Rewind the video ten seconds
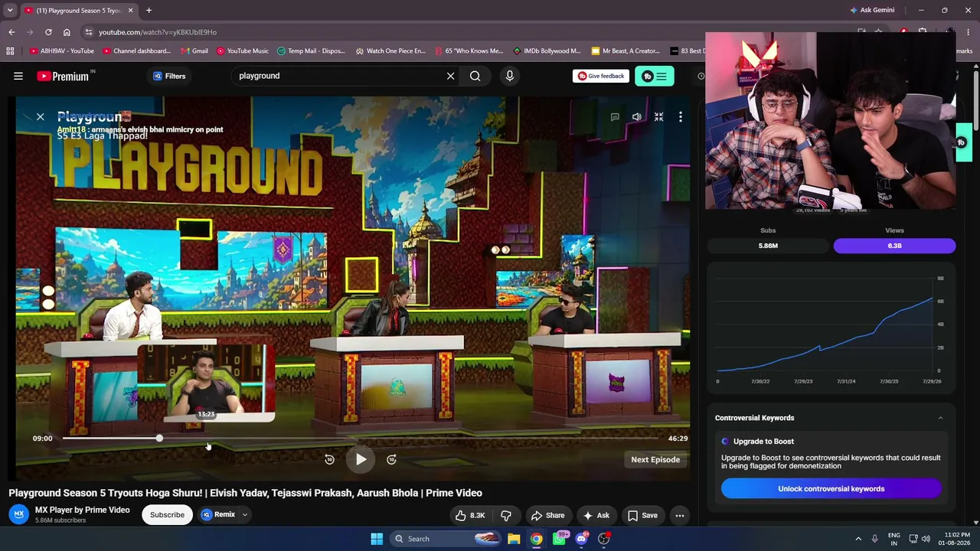This screenshot has width=980, height=551. click(329, 459)
